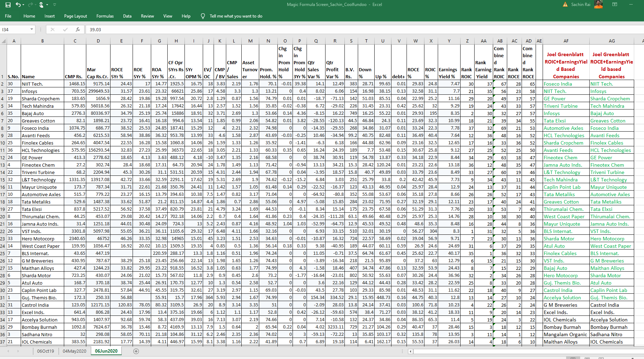Click the 'Bajaj Auto' cell in Name column

(x=42, y=113)
